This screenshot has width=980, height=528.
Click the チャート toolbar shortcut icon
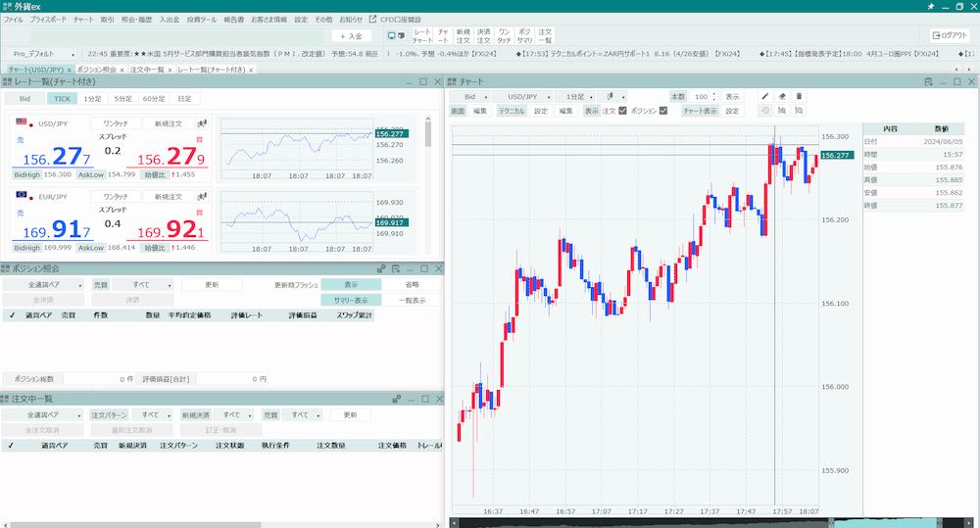click(443, 35)
